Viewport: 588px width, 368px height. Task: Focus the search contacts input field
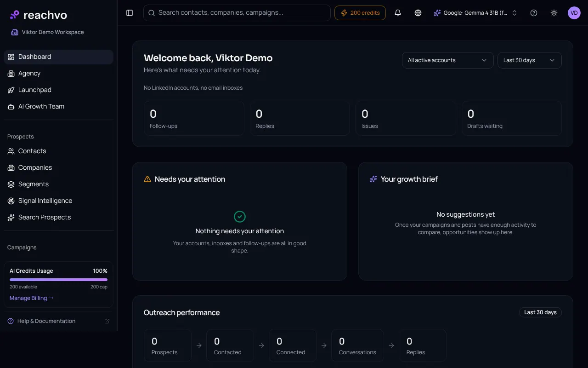237,13
